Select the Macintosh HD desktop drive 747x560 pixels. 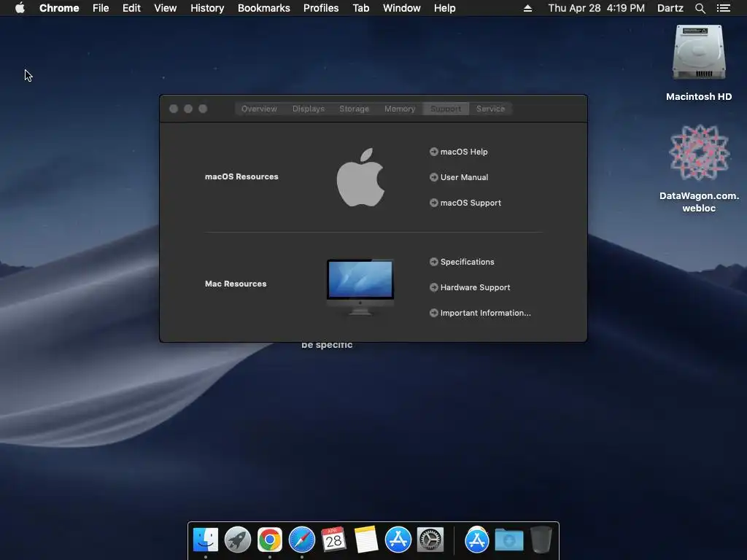click(x=699, y=63)
